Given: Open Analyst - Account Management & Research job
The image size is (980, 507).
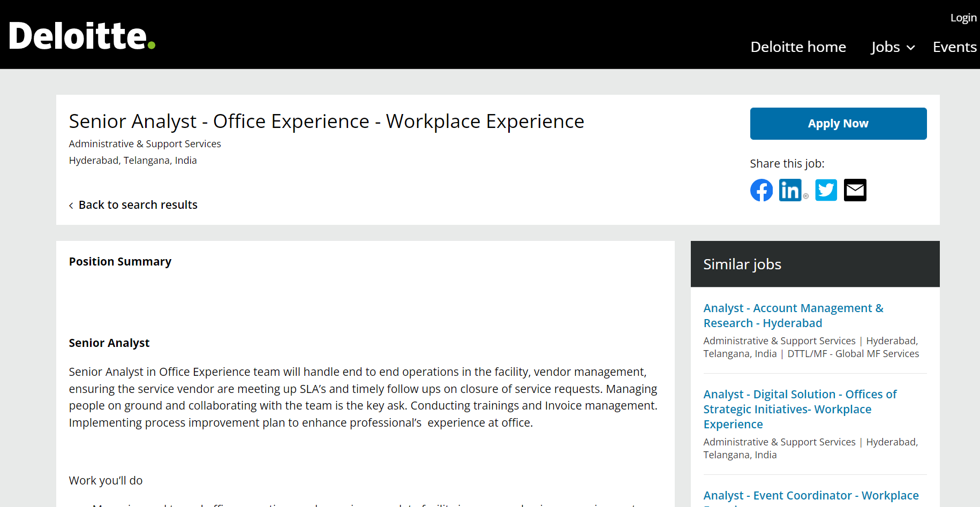Looking at the screenshot, I should point(793,315).
